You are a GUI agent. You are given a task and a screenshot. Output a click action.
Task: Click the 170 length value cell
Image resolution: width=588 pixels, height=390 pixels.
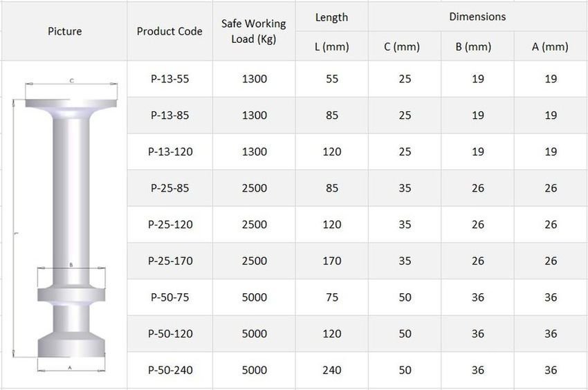[x=332, y=261]
